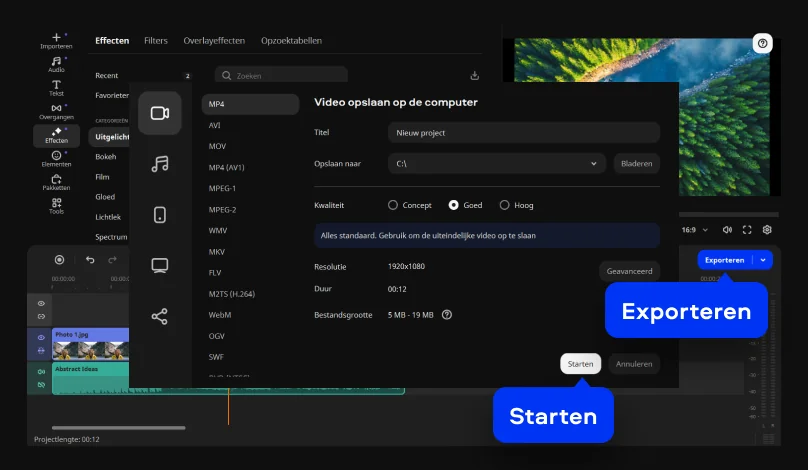The height and width of the screenshot is (470, 808).
Task: Select the audio export music note icon
Action: tap(159, 164)
